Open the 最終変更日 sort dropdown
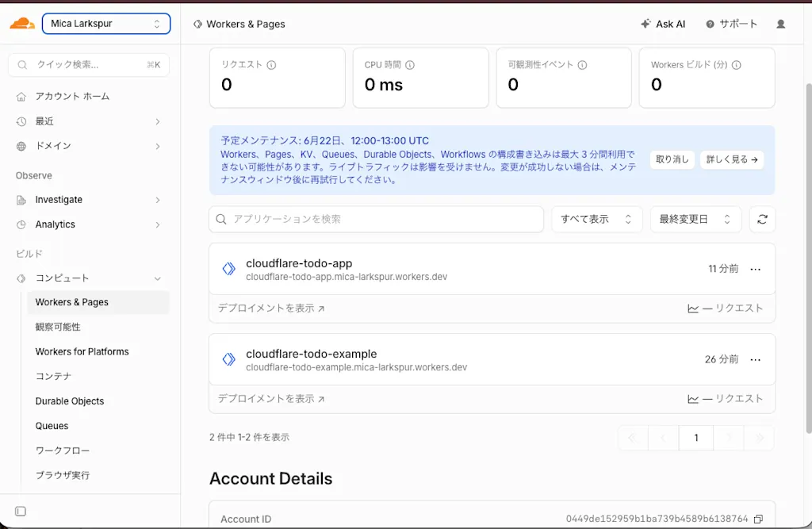The image size is (812, 529). click(695, 219)
